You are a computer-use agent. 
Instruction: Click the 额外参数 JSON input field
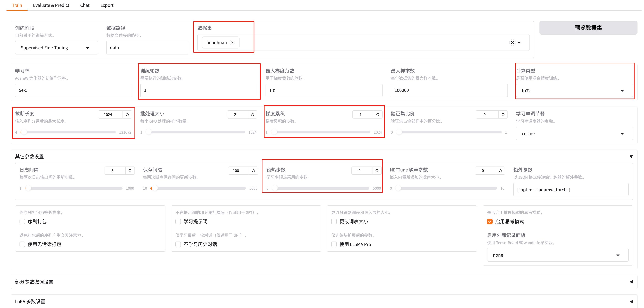tap(571, 190)
